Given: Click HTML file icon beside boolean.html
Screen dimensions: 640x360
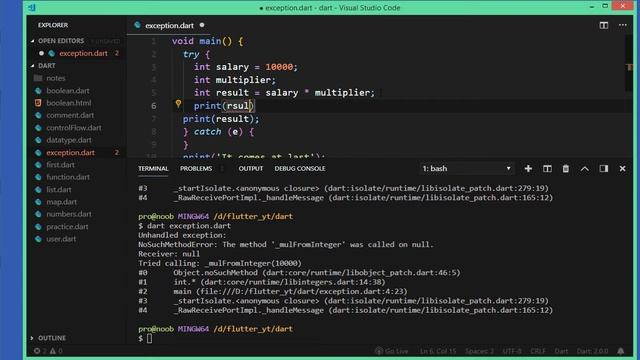Looking at the screenshot, I should click(x=38, y=103).
